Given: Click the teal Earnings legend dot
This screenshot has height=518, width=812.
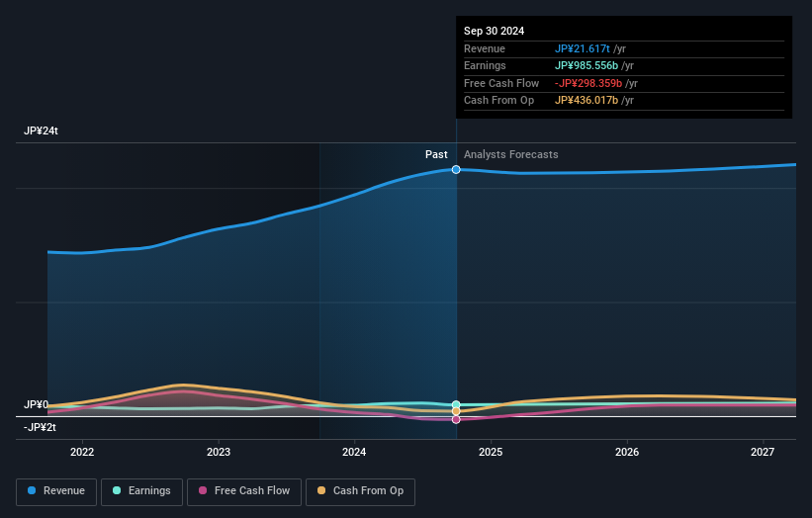Looking at the screenshot, I should pos(117,490).
